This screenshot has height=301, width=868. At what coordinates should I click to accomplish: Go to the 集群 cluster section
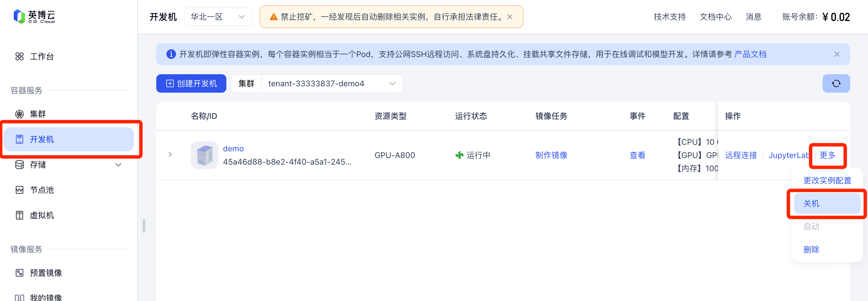[x=37, y=114]
